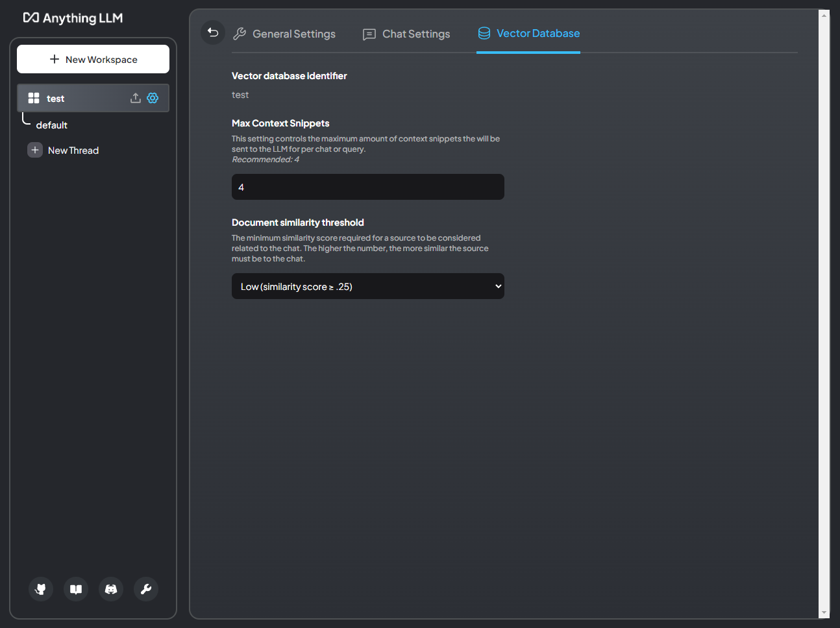The width and height of the screenshot is (840, 628).
Task: Select the Vector Database tab
Action: coord(528,33)
